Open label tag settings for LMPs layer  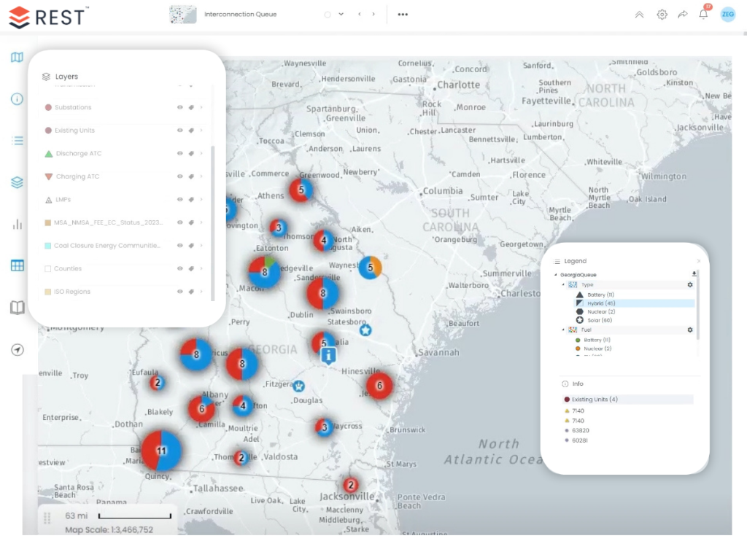click(191, 200)
